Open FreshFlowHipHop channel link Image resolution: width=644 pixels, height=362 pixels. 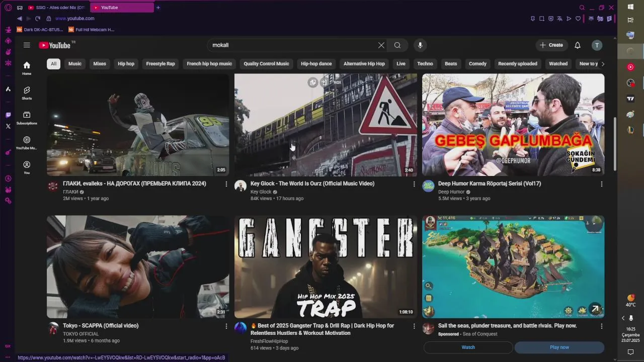pos(269,341)
